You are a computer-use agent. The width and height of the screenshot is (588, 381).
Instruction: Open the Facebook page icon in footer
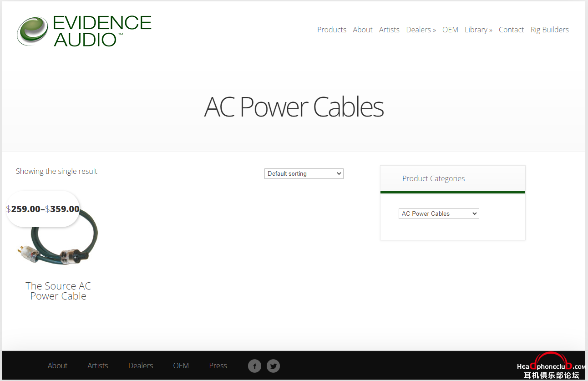(255, 366)
